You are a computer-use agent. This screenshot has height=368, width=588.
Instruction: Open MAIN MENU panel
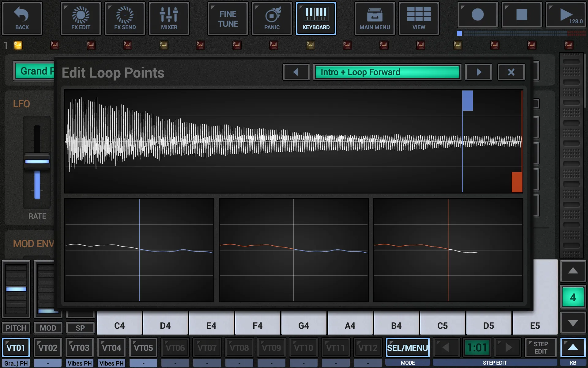(375, 17)
